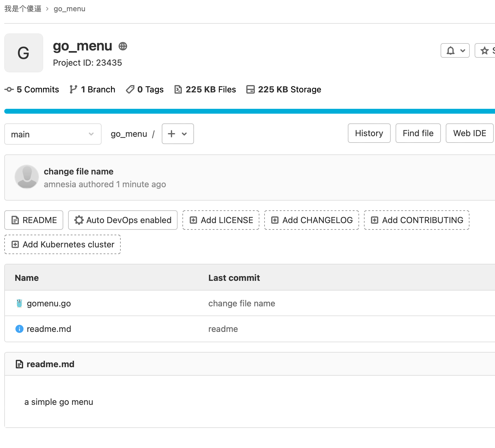Click amnesia's commit author avatar
Image resolution: width=495 pixels, height=448 pixels.
pos(27,177)
